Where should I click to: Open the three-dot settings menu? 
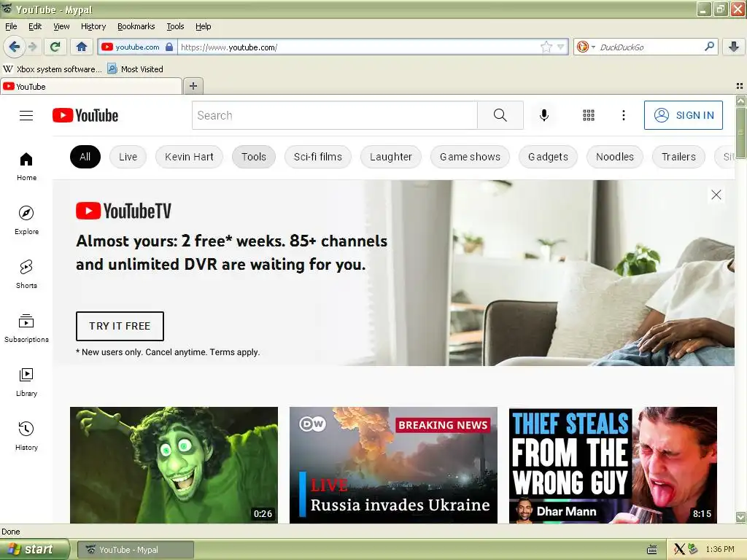624,115
